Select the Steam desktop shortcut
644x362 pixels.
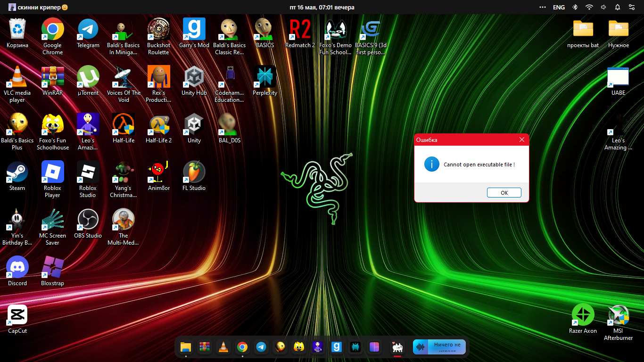[x=17, y=176]
